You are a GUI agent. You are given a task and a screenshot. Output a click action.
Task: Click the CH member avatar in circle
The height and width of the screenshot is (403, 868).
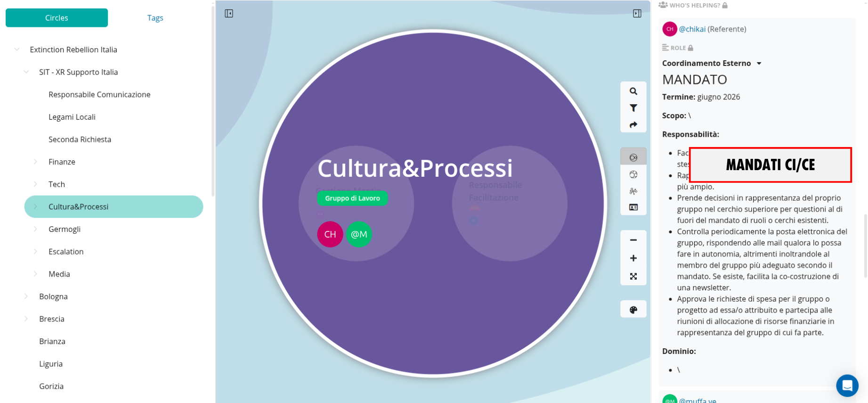pos(330,234)
